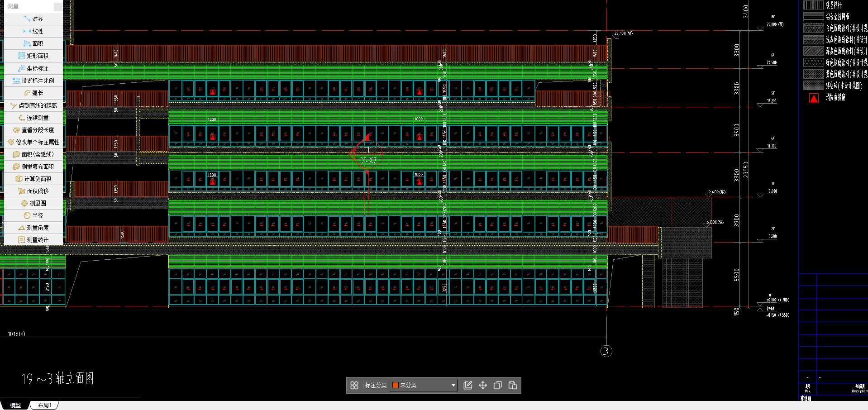Image resolution: width=868 pixels, height=410 pixels.
Task: Open 测量统计 measurement statistics
Action: tap(33, 240)
